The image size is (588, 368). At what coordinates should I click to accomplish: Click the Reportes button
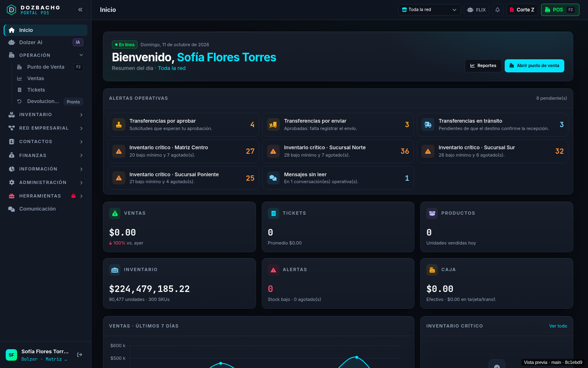(483, 66)
